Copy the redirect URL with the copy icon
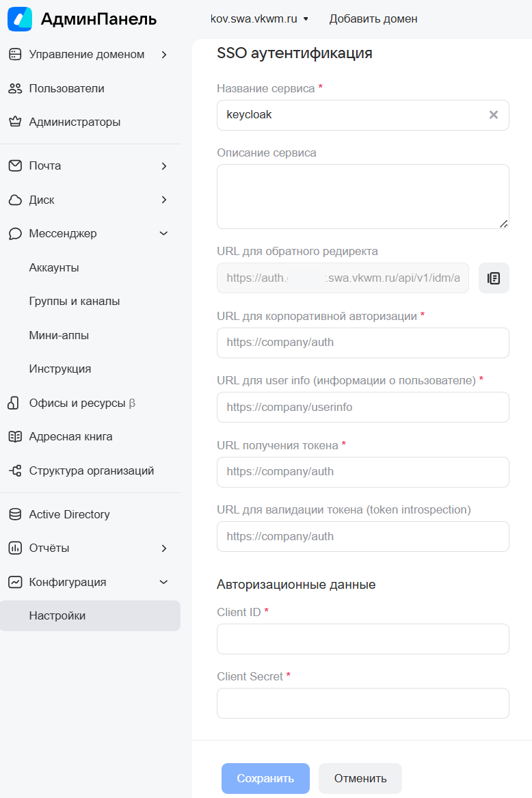 [494, 278]
